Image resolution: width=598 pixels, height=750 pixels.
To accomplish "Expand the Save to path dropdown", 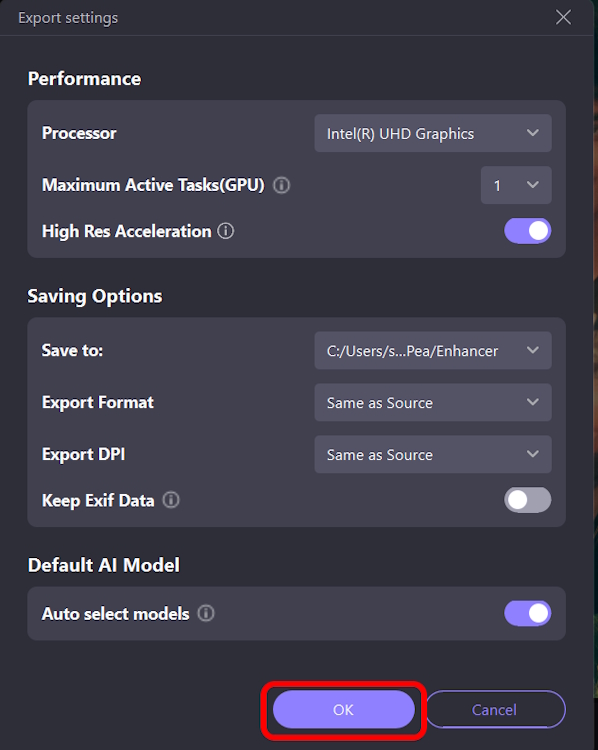I will [x=433, y=351].
